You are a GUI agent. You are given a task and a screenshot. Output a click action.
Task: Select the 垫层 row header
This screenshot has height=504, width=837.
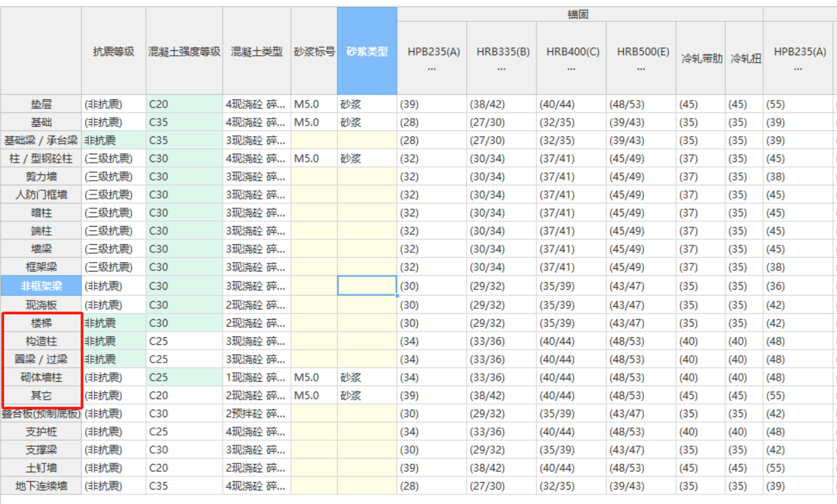41,104
